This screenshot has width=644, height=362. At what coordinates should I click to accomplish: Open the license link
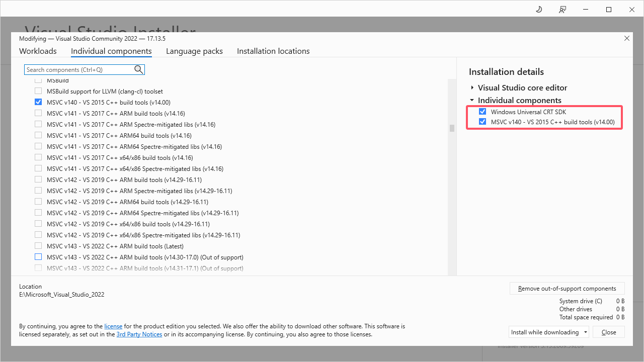coord(113,326)
